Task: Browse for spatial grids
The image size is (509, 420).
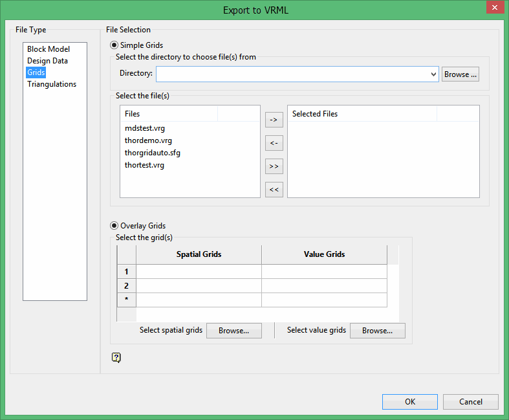Action: click(233, 331)
